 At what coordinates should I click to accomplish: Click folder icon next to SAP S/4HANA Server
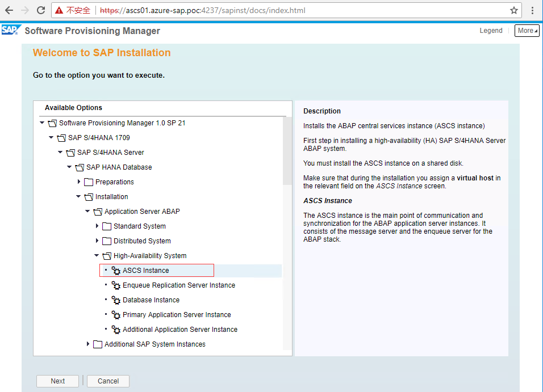[x=70, y=153]
